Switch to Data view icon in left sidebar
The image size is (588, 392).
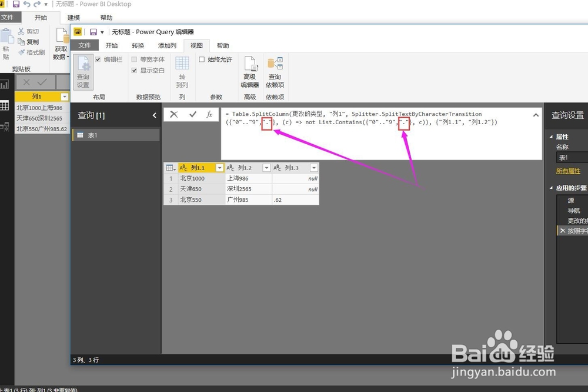[x=5, y=105]
